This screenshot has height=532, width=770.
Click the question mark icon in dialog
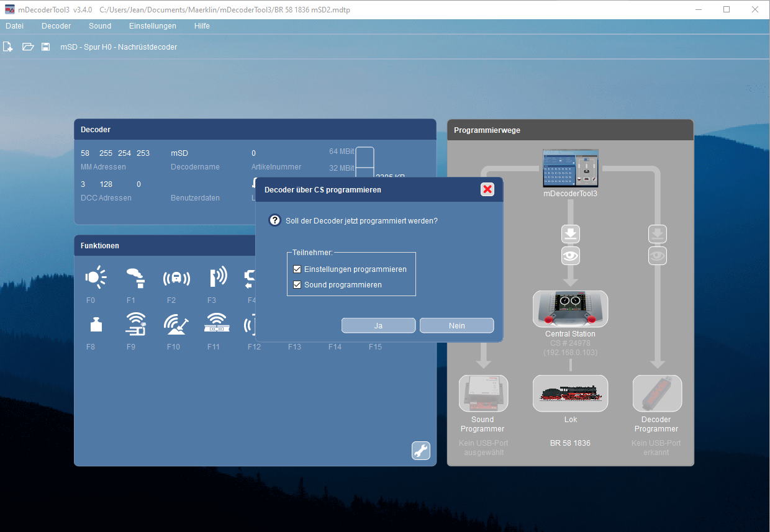pos(275,220)
